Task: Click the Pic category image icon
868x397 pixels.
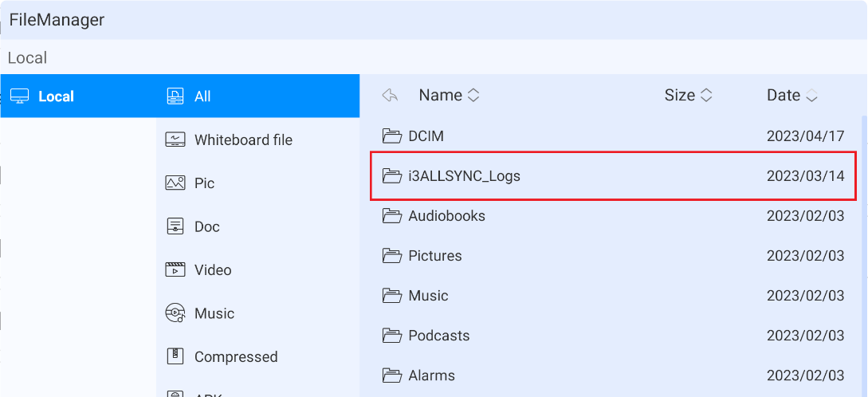Action: click(175, 183)
